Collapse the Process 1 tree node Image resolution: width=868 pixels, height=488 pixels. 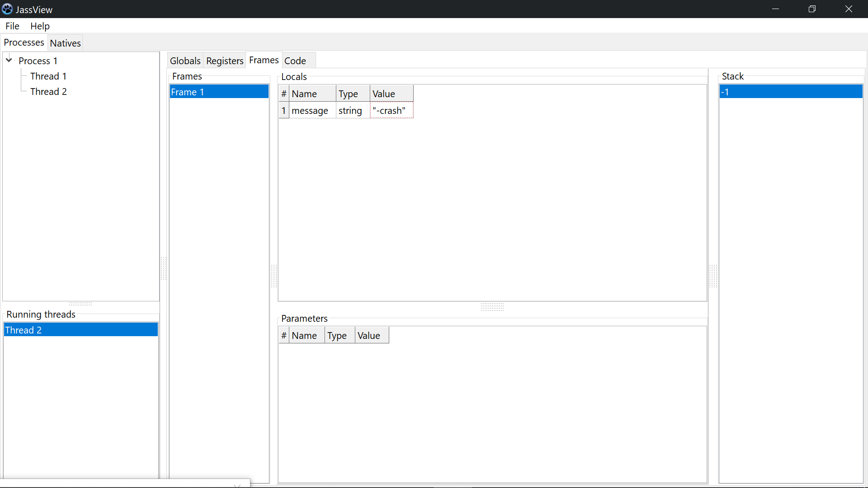[x=9, y=60]
